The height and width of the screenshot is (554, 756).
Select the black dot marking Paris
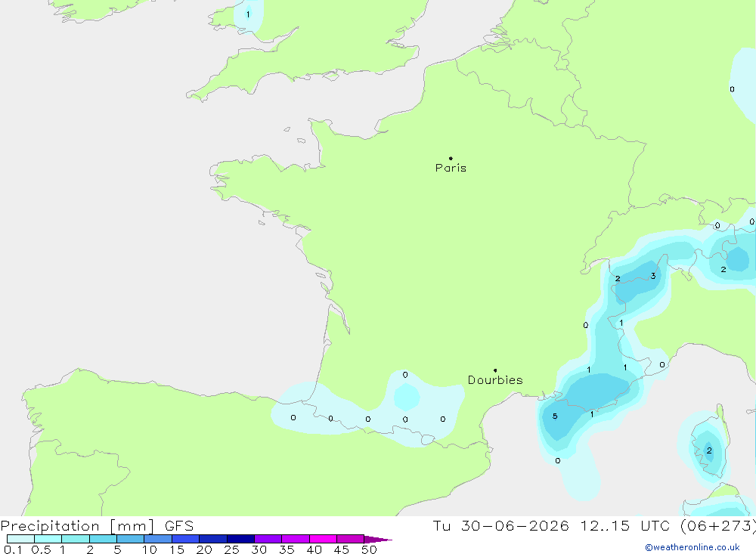click(451, 158)
